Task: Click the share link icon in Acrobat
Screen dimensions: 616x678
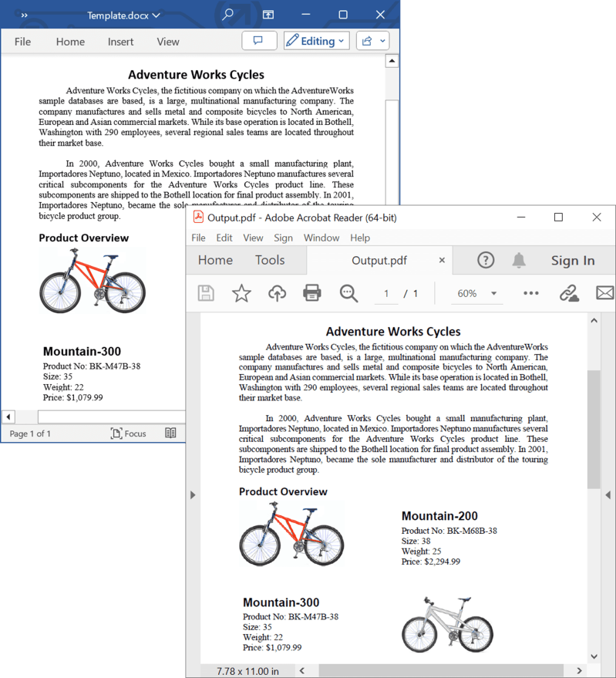Action: (x=569, y=293)
